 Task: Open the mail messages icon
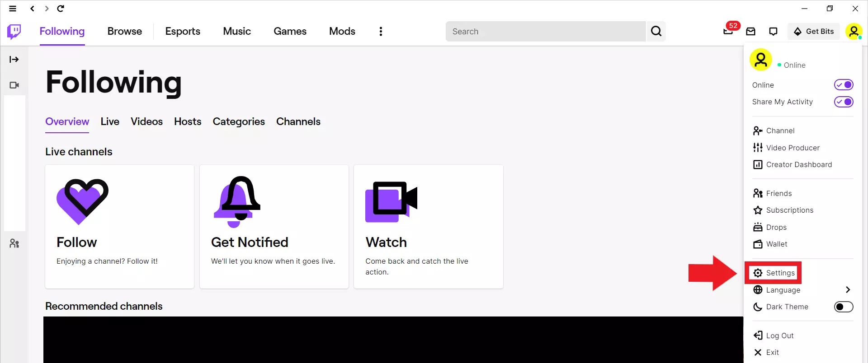[750, 31]
